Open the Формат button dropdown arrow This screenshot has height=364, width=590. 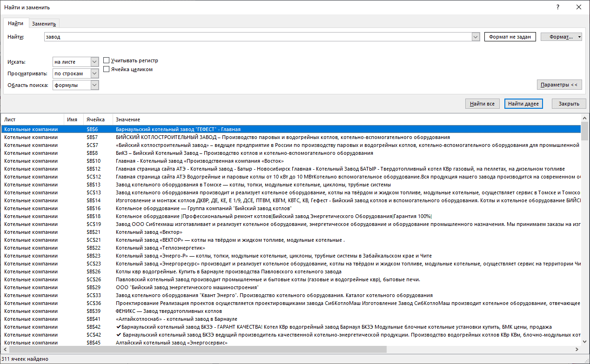coord(579,37)
